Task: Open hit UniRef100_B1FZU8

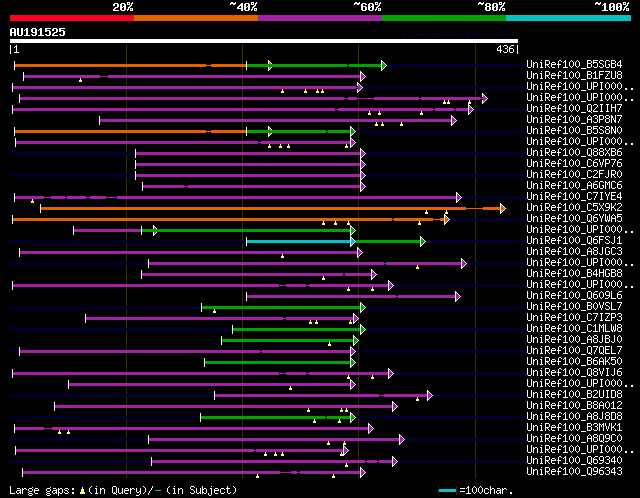Action: (x=574, y=76)
